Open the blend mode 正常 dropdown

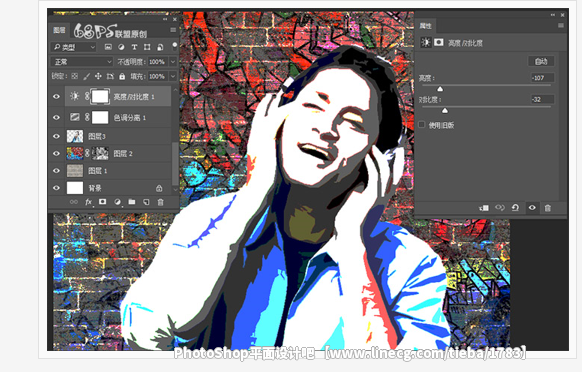coord(82,62)
